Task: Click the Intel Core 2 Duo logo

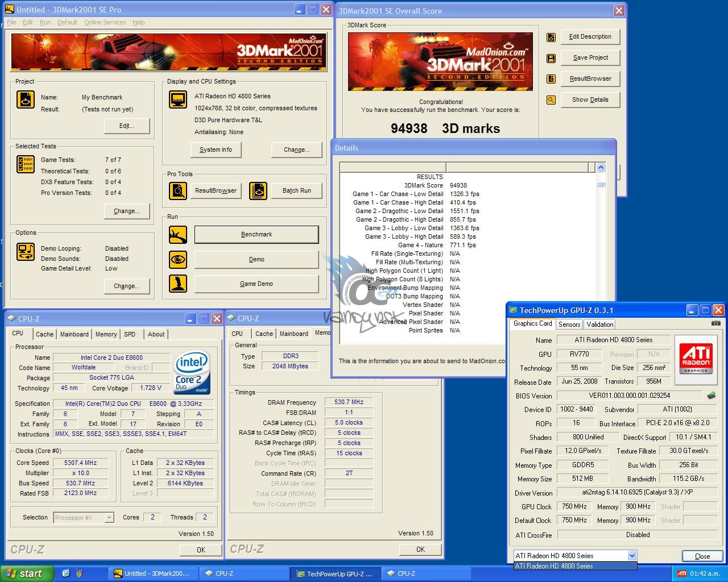Action: [x=192, y=373]
